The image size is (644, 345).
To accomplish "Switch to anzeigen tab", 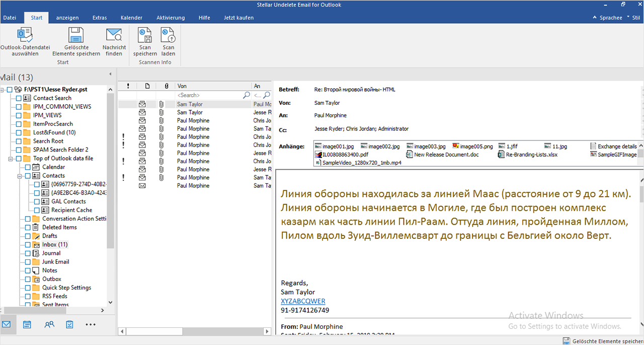I will pyautogui.click(x=67, y=18).
